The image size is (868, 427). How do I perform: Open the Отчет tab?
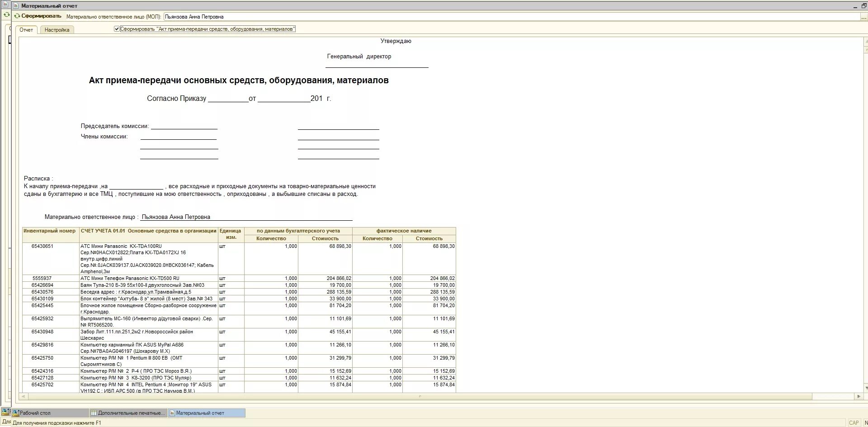pyautogui.click(x=26, y=30)
